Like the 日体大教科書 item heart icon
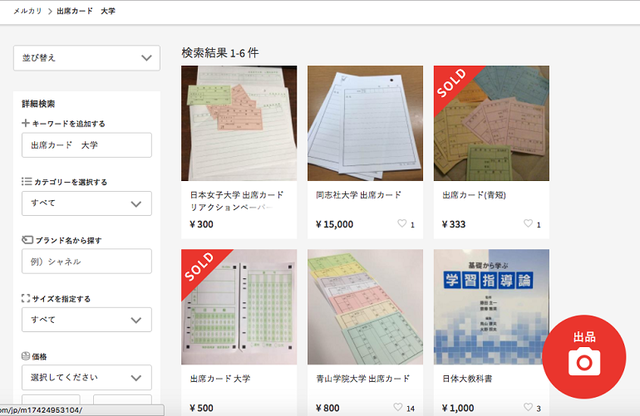640x416 pixels. pos(528,407)
